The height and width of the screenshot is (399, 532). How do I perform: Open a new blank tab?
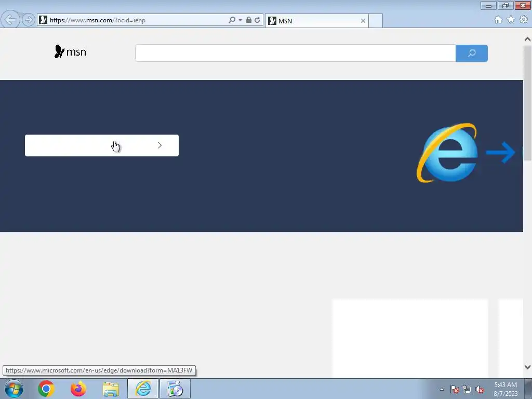tap(376, 21)
